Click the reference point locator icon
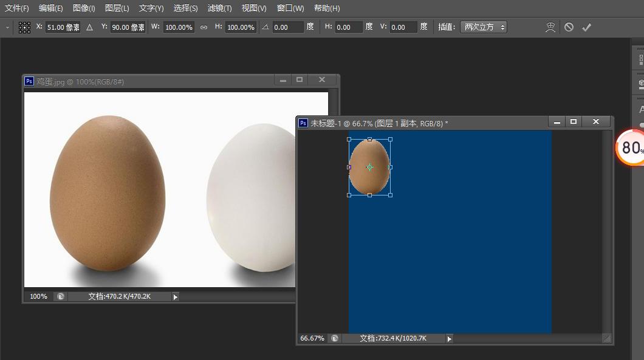Viewport: 644px width, 360px height. [x=24, y=27]
